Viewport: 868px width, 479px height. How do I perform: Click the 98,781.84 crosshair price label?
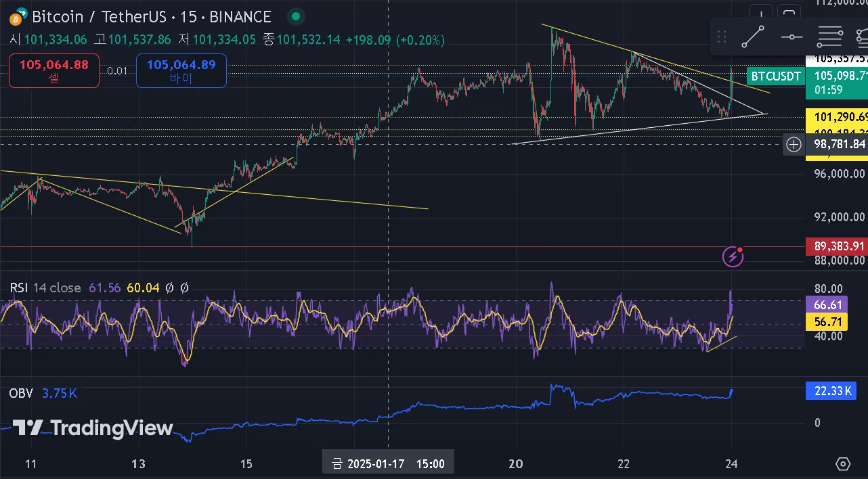coord(836,144)
